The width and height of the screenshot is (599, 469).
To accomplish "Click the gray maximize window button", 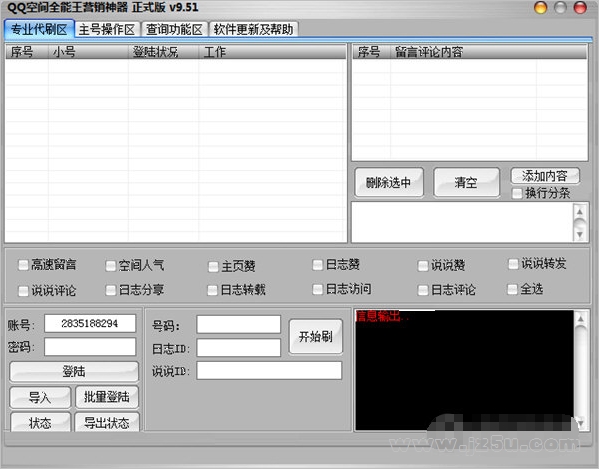I will coord(560,8).
